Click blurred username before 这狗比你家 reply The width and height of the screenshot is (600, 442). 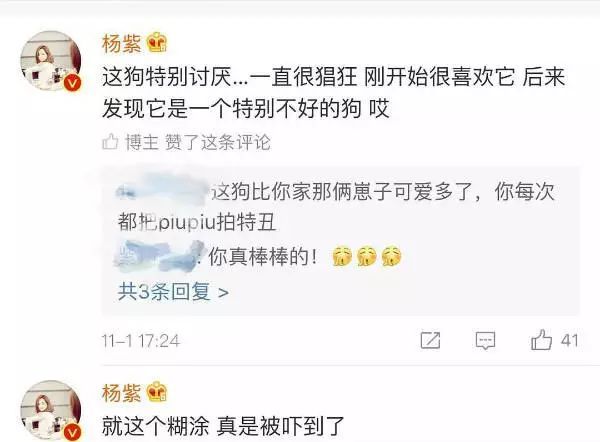coord(163,189)
